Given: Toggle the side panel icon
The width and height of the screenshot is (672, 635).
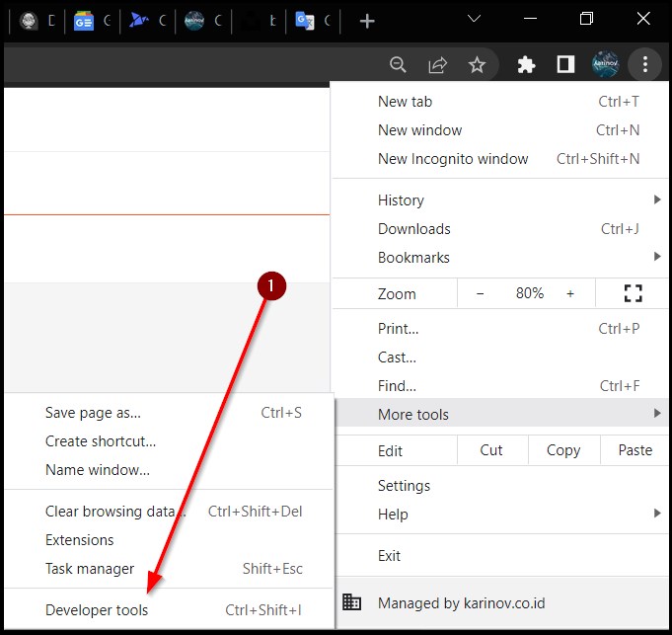Looking at the screenshot, I should [x=565, y=65].
